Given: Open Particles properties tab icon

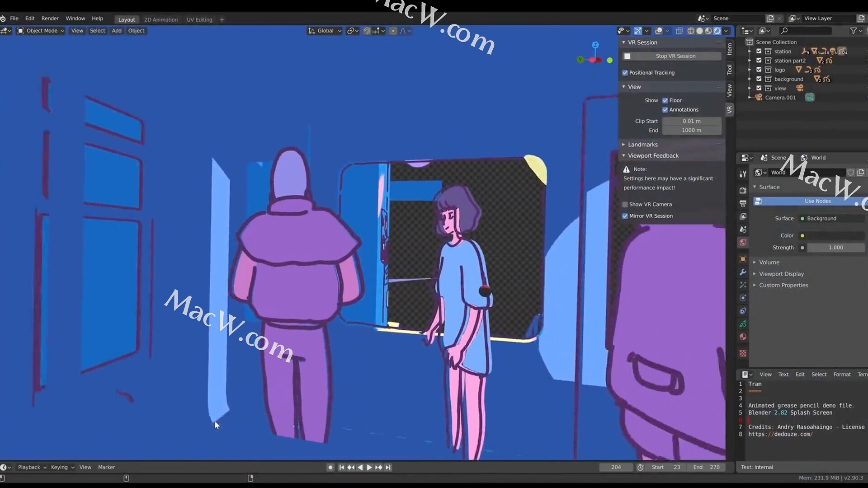Looking at the screenshot, I should pos(743,285).
